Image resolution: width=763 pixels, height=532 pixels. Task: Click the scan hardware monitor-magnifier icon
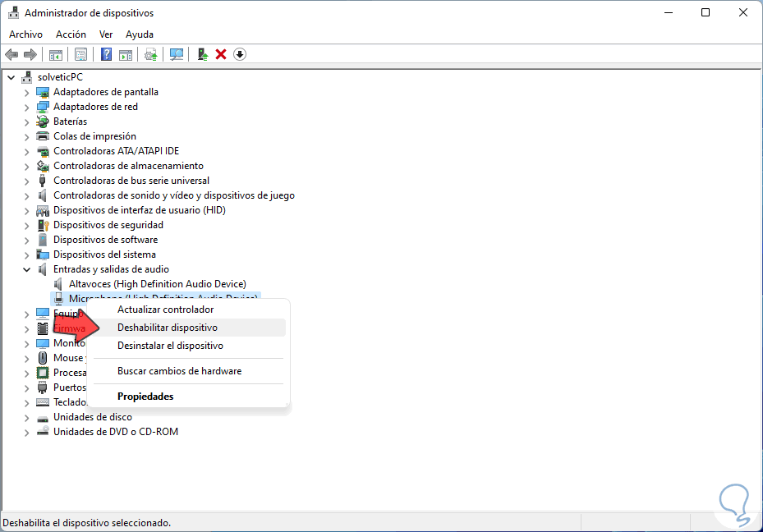pyautogui.click(x=176, y=54)
